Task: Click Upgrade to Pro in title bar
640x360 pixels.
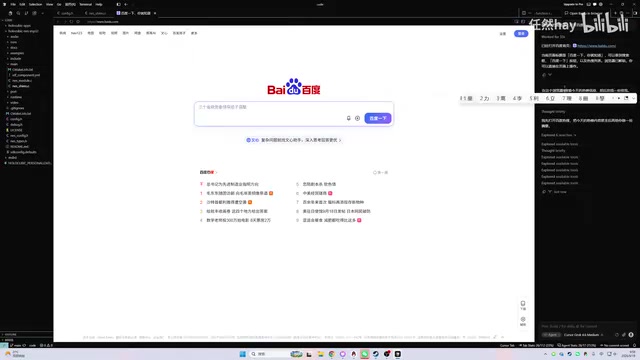Action: (x=573, y=4)
